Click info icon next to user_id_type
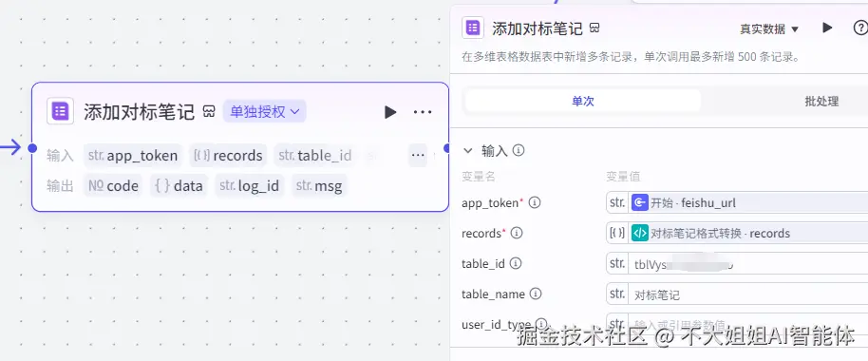 click(541, 324)
